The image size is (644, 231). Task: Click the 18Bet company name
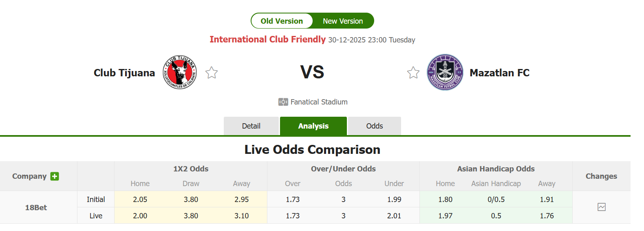[36, 207]
